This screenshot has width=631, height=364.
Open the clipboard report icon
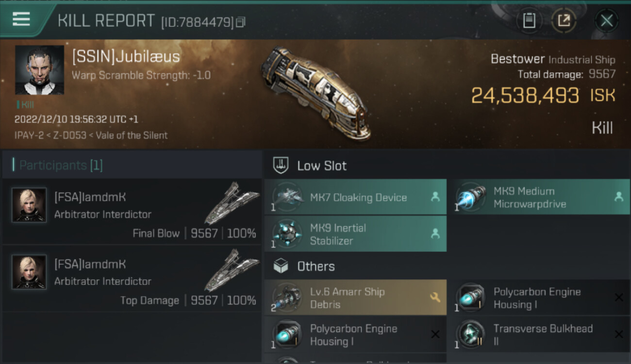[x=529, y=20]
